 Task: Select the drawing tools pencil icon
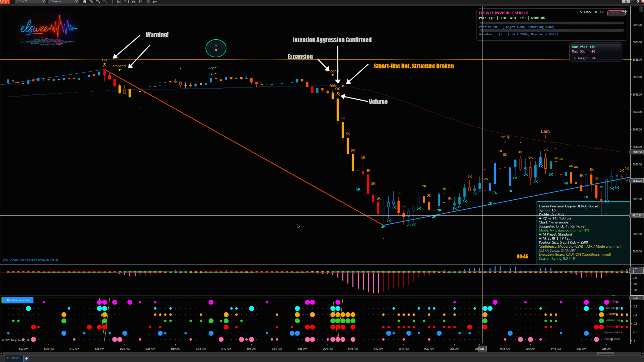coord(91,2)
